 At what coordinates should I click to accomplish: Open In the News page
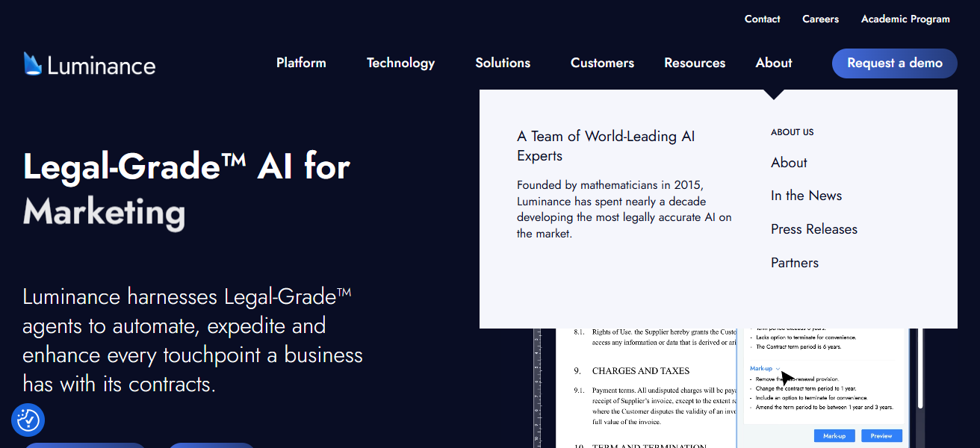point(806,196)
